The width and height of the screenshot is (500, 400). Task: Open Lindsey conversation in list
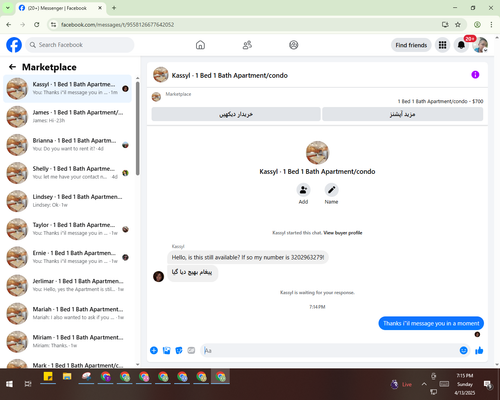tap(67, 201)
